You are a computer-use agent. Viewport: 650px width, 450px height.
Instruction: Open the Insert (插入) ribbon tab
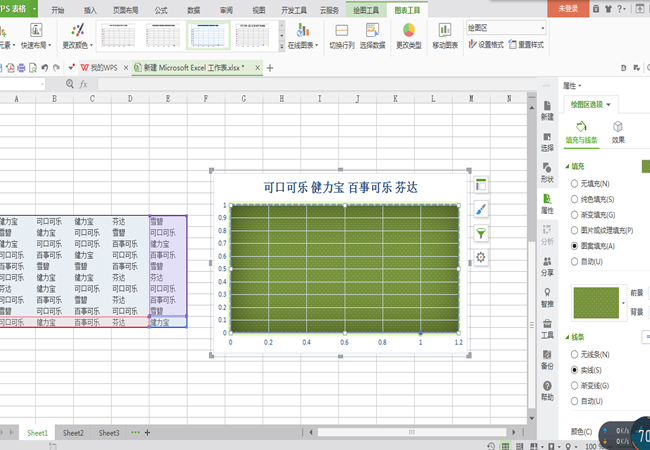[90, 10]
